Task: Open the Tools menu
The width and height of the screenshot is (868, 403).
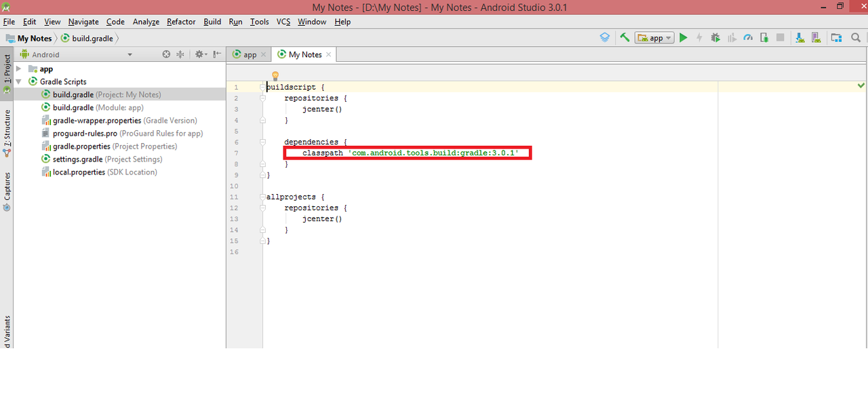Action: [x=260, y=22]
